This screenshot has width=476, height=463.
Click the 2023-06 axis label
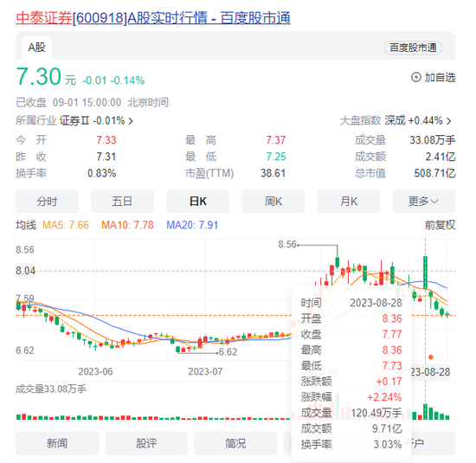click(x=95, y=371)
